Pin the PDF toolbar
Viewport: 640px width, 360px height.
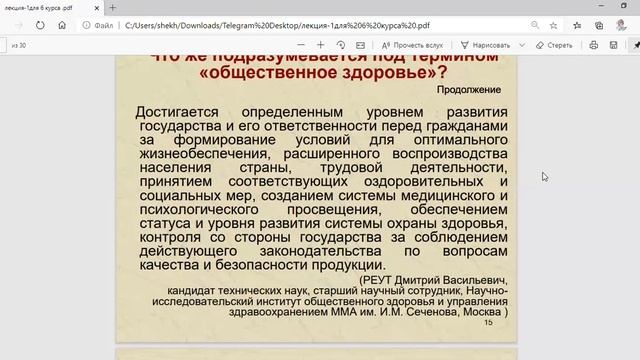click(636, 45)
